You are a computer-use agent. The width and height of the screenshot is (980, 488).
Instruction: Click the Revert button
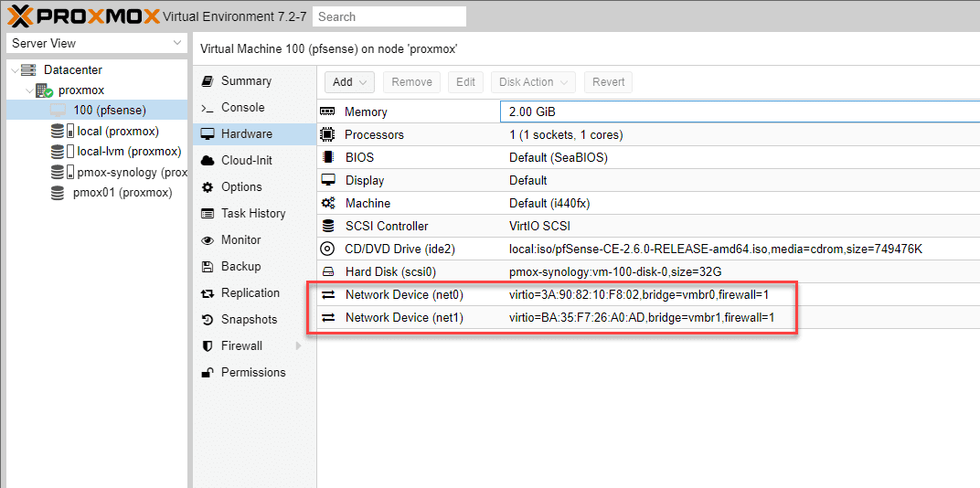point(608,82)
